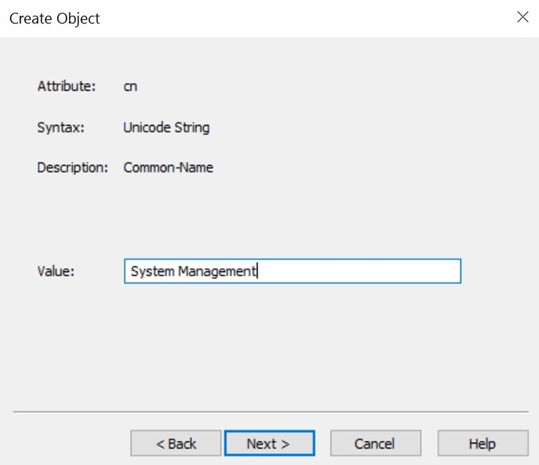Click the Value: label
539x465 pixels.
coord(56,272)
